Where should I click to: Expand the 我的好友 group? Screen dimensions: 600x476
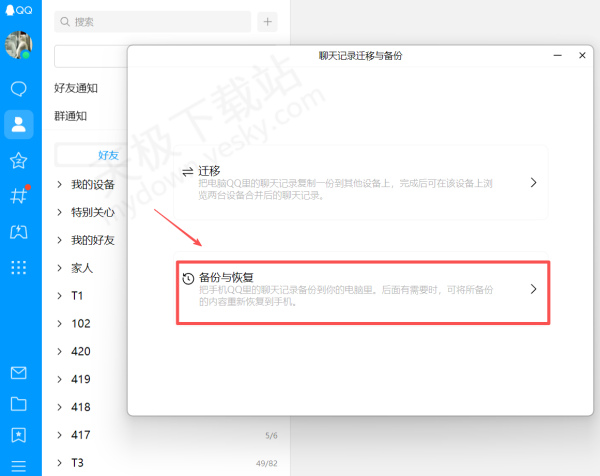point(92,241)
